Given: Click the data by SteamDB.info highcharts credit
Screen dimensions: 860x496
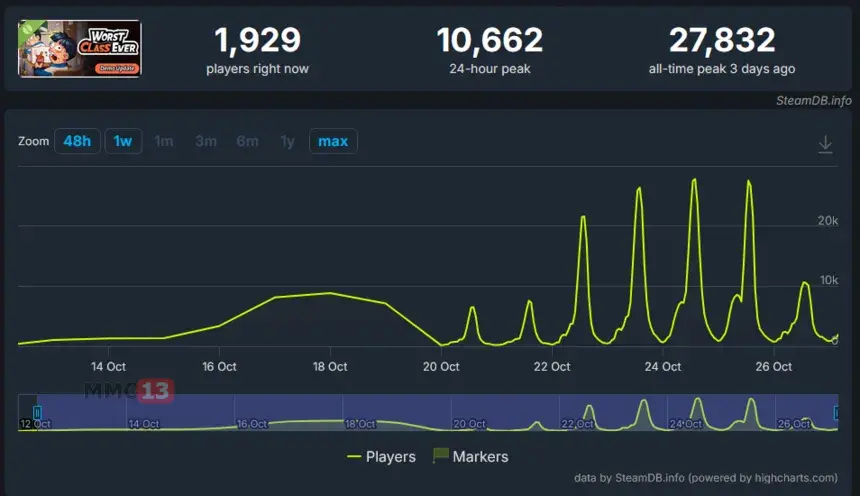Looking at the screenshot, I should (706, 478).
